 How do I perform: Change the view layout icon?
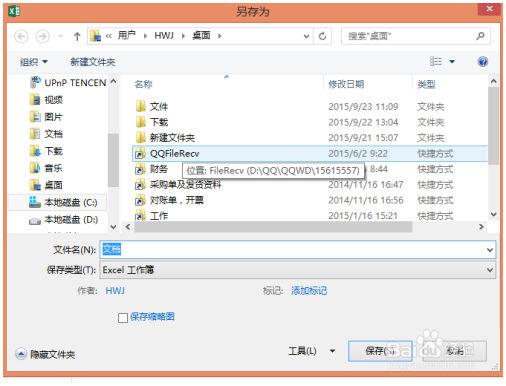tap(435, 61)
